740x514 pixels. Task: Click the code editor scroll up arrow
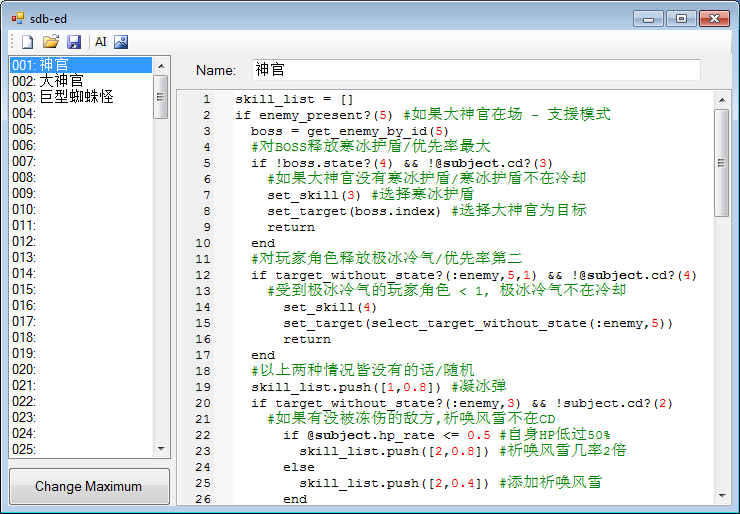coord(722,100)
